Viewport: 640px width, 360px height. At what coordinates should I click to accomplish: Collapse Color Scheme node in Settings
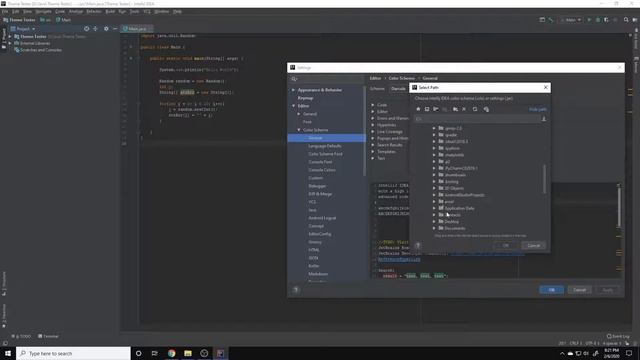pos(299,130)
